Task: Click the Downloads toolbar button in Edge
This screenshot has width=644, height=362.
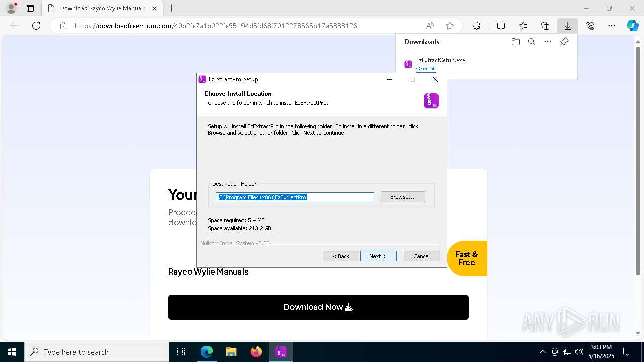Action: pos(567,26)
